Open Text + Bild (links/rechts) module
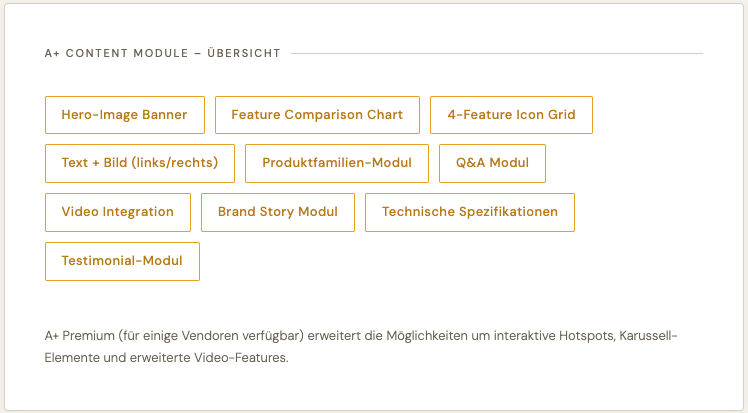This screenshot has width=748, height=413. [x=139, y=163]
